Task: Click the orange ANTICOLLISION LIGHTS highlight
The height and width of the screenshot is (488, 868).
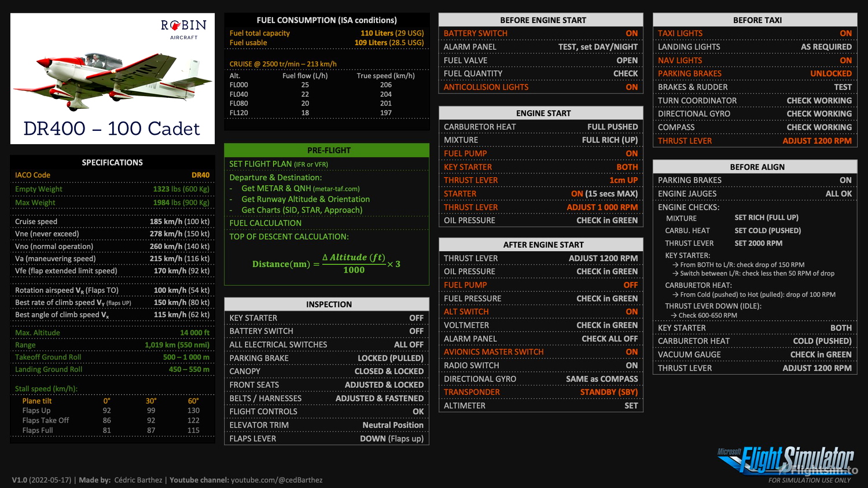Action: pyautogui.click(x=486, y=87)
